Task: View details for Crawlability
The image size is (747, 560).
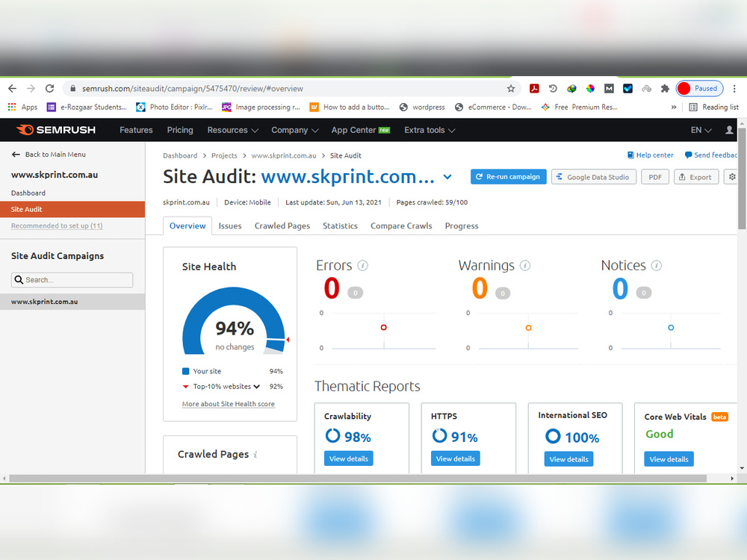Action: pyautogui.click(x=349, y=458)
